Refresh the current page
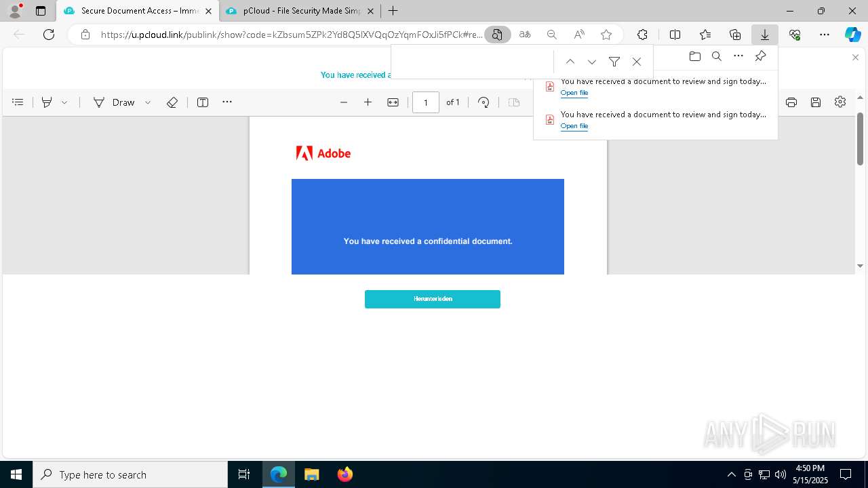This screenshot has height=488, width=868. pos(49,35)
